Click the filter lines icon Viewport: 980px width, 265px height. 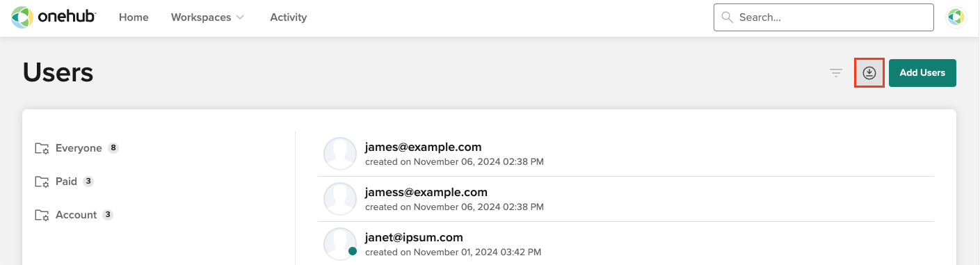pos(836,72)
